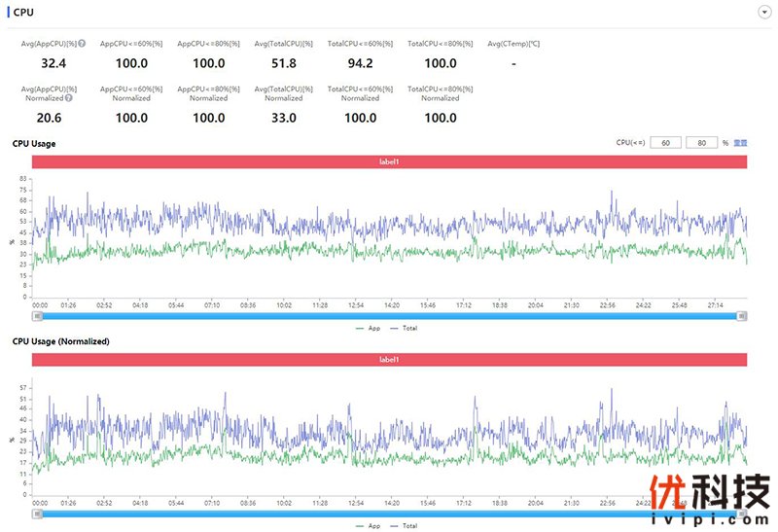The width and height of the screenshot is (778, 532).
Task: Click the CPU section header title
Action: pos(23,12)
